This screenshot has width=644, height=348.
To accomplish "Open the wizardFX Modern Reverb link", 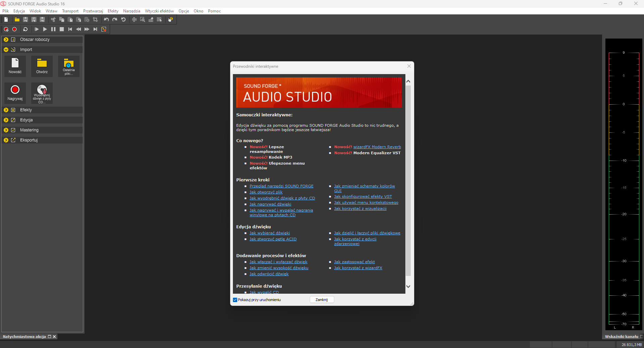I will (377, 147).
